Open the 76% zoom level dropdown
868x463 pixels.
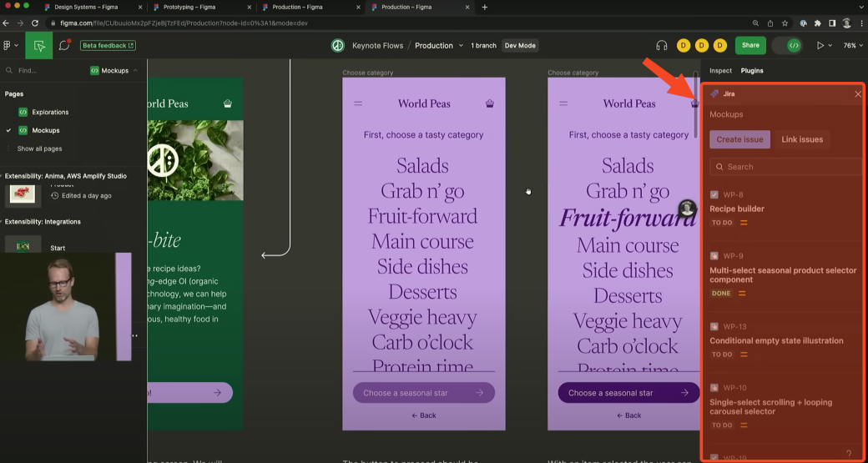(852, 45)
